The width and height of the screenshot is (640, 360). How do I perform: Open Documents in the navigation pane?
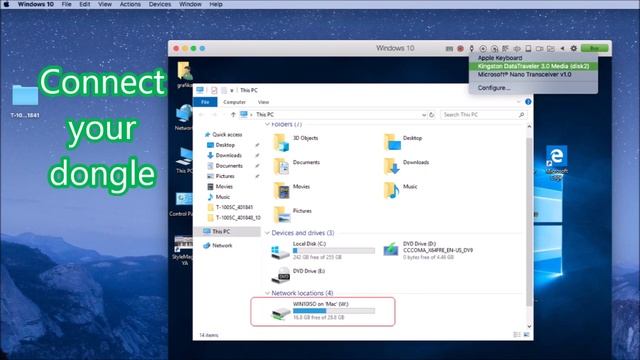224,166
